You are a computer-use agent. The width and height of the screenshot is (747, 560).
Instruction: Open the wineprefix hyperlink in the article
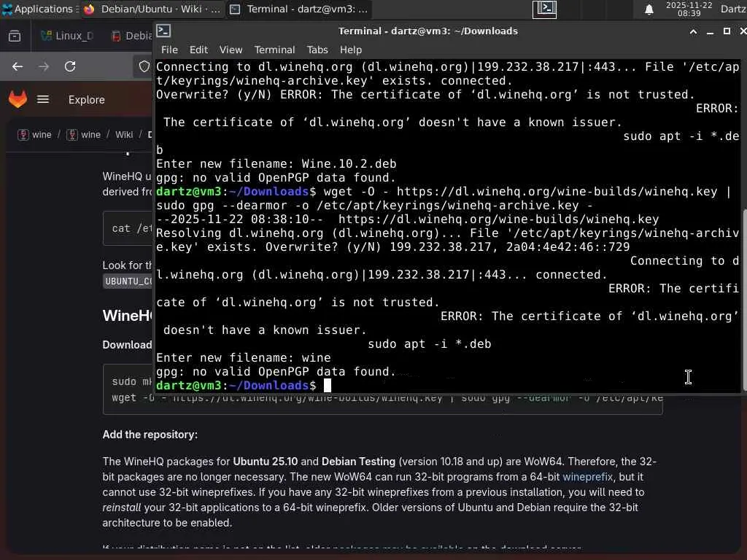point(587,477)
